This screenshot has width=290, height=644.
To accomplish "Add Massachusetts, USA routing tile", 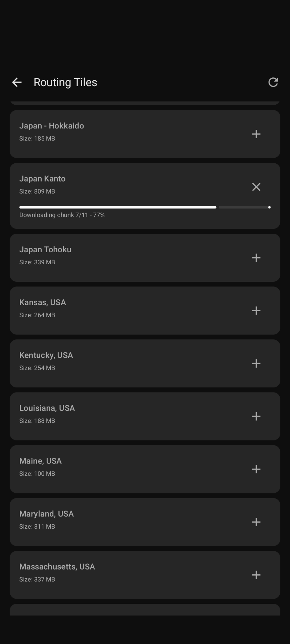I will (x=256, y=575).
